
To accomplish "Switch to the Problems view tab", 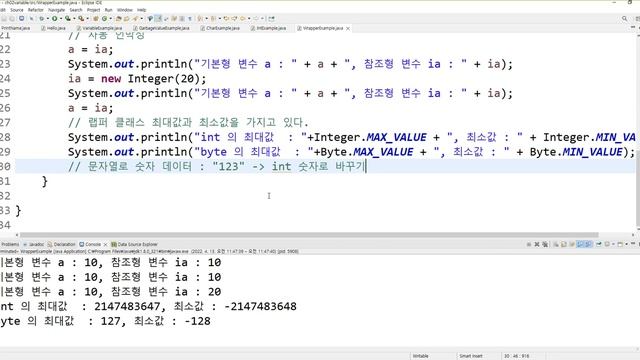I will pyautogui.click(x=10, y=244).
